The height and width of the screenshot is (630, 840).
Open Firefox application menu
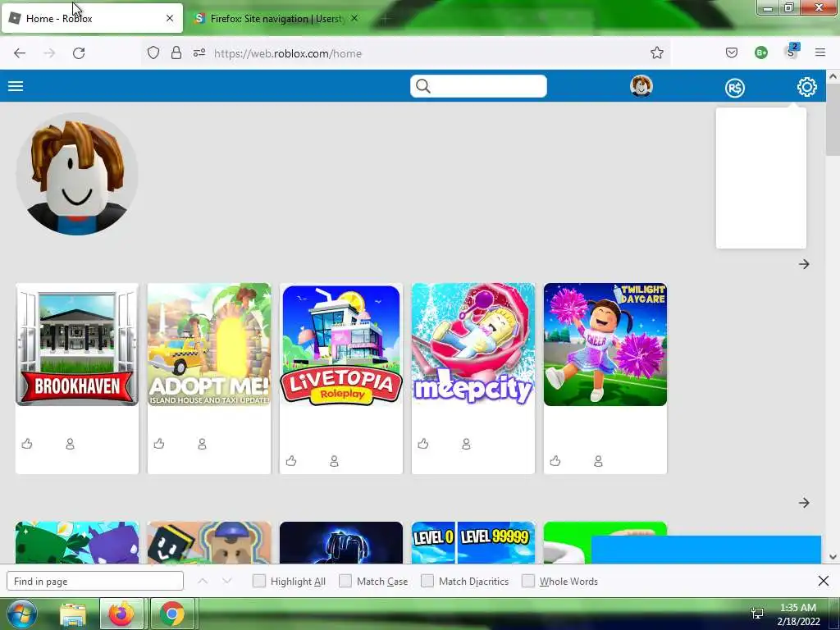coord(820,52)
